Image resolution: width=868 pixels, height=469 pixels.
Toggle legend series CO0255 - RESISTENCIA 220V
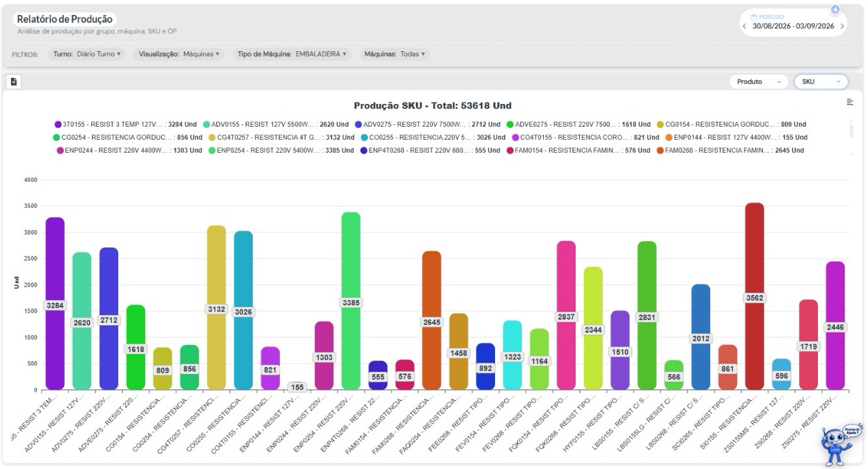point(433,137)
